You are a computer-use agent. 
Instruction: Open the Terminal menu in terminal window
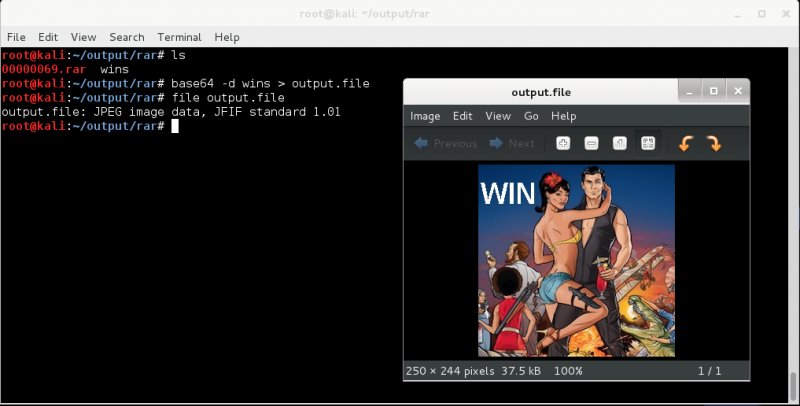[x=179, y=37]
